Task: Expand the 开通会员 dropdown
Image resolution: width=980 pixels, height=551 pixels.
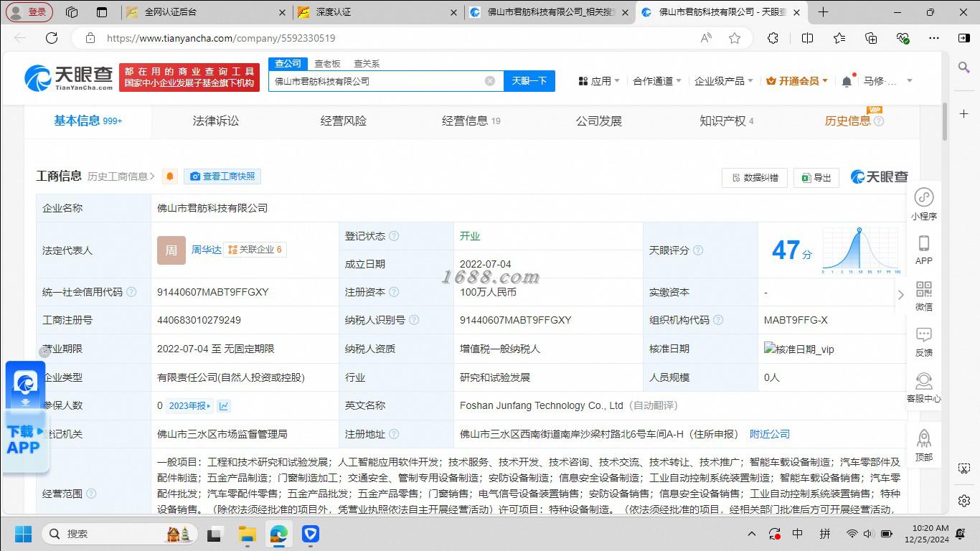Action: (797, 81)
